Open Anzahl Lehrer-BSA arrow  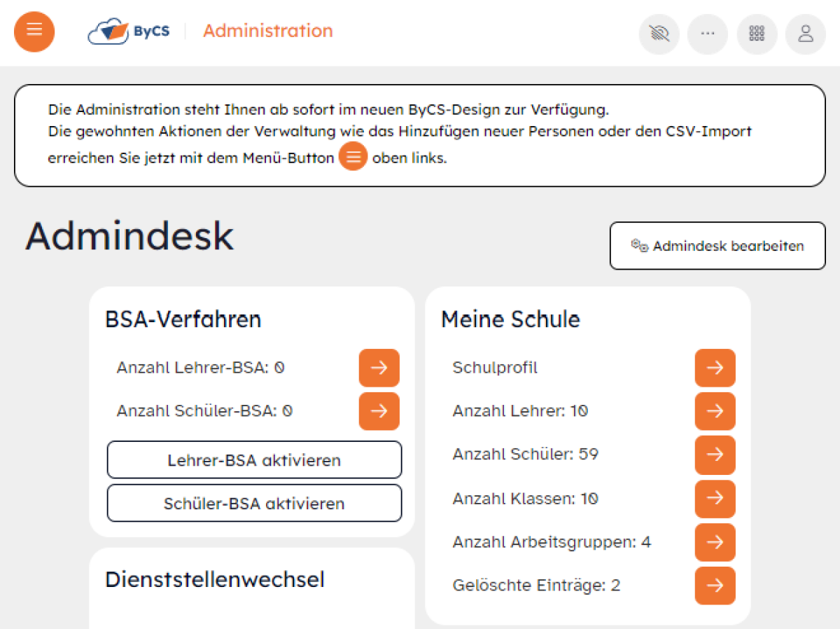click(379, 368)
